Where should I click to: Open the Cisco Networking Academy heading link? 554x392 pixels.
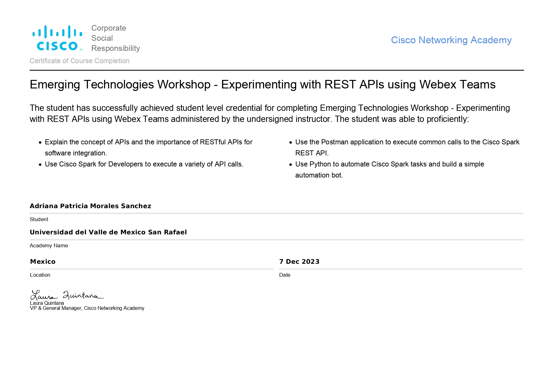[x=451, y=40]
